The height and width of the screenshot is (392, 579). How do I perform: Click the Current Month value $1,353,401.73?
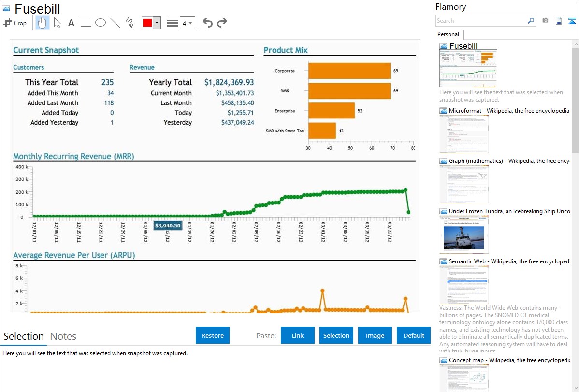click(235, 93)
